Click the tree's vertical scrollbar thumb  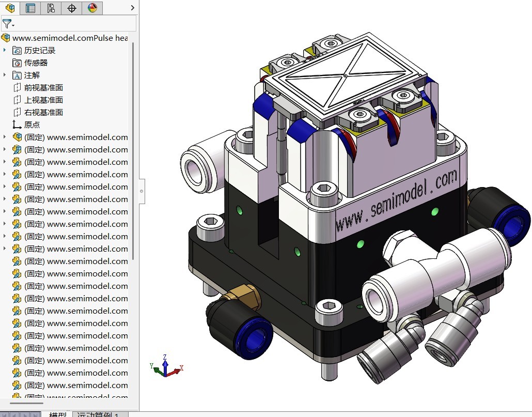click(x=133, y=151)
